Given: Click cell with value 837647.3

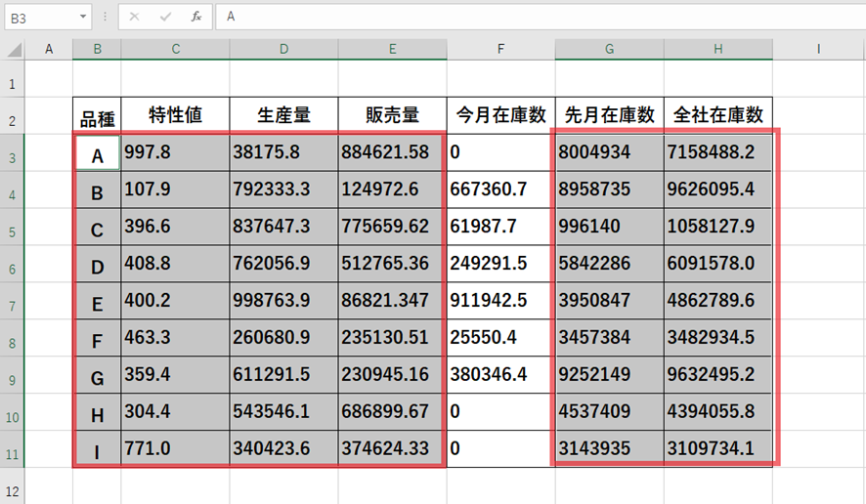Looking at the screenshot, I should click(x=283, y=227).
